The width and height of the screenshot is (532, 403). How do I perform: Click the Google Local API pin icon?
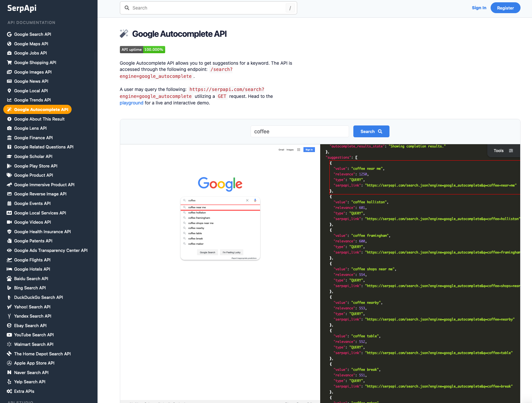click(9, 91)
